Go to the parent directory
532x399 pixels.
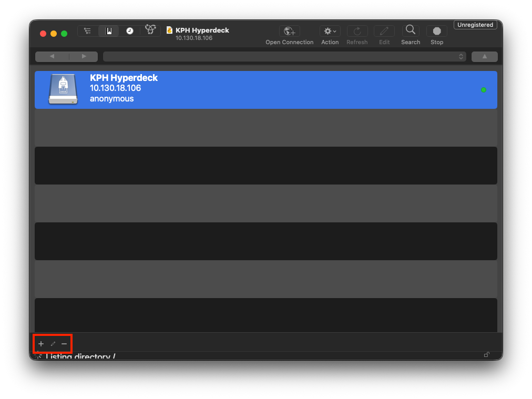coord(485,57)
